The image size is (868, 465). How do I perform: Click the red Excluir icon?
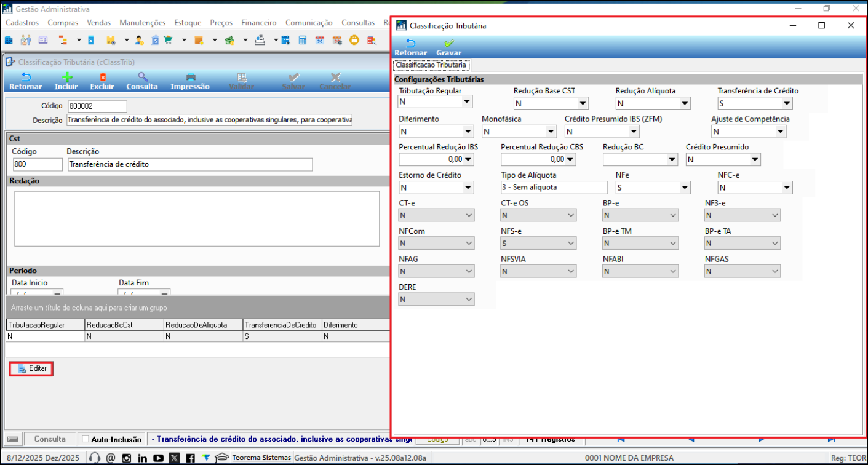tap(103, 77)
